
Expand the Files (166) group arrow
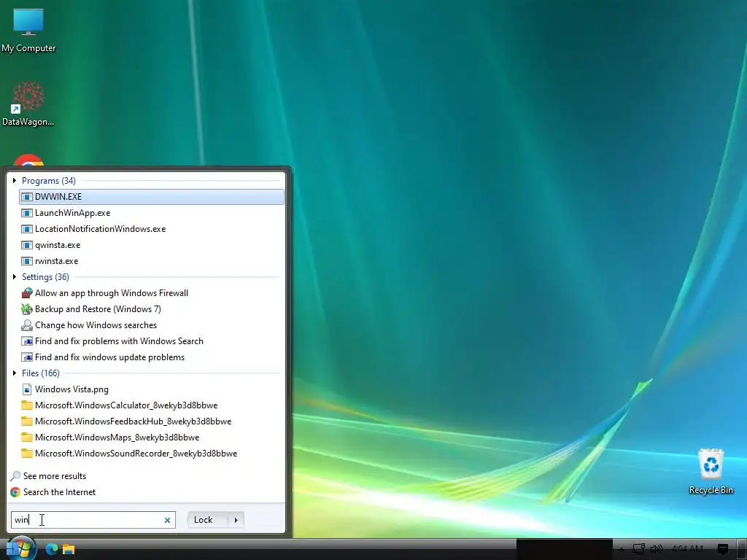point(15,373)
